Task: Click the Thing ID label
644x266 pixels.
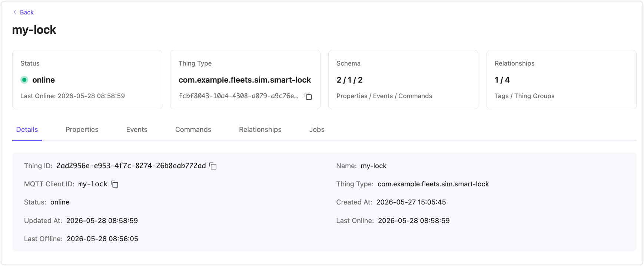Action: point(38,166)
